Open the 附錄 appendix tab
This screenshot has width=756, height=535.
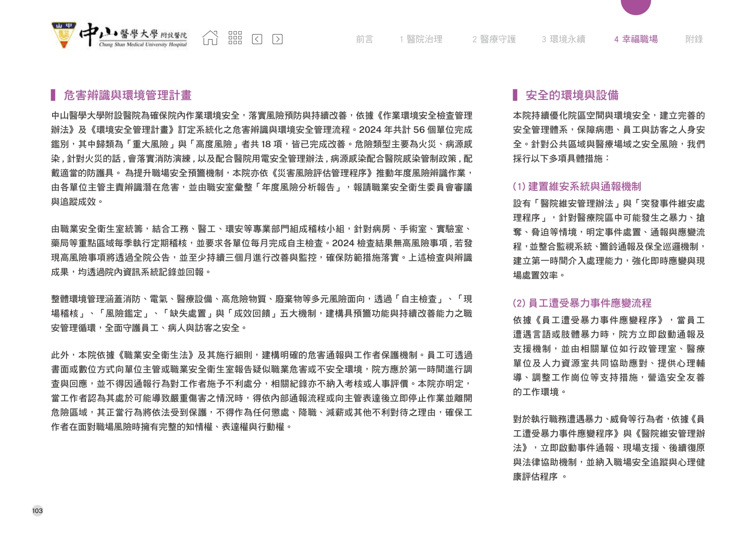click(x=694, y=39)
